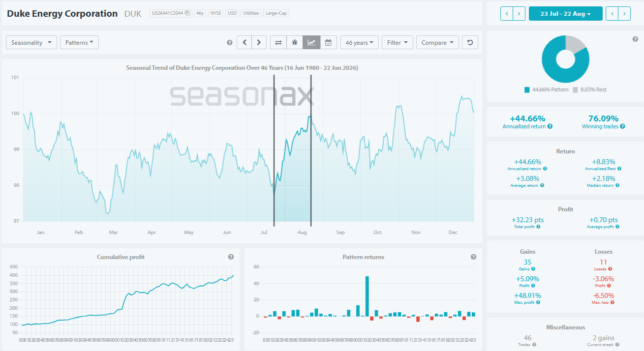The width and height of the screenshot is (644, 351).
Task: Toggle the line chart view button
Action: [x=311, y=42]
